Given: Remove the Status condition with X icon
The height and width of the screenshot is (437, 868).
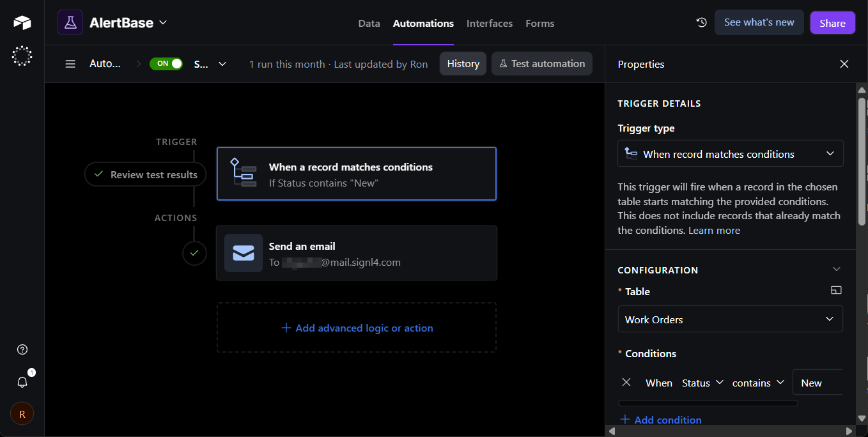Looking at the screenshot, I should (x=626, y=382).
